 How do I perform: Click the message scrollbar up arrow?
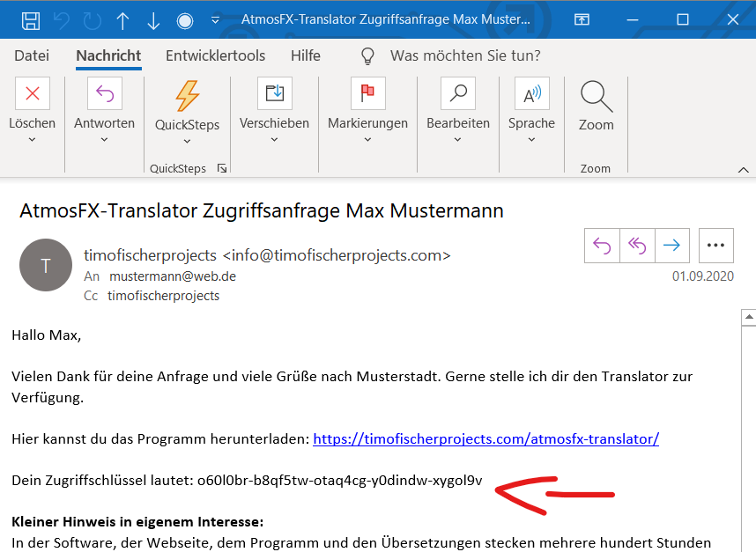[748, 317]
